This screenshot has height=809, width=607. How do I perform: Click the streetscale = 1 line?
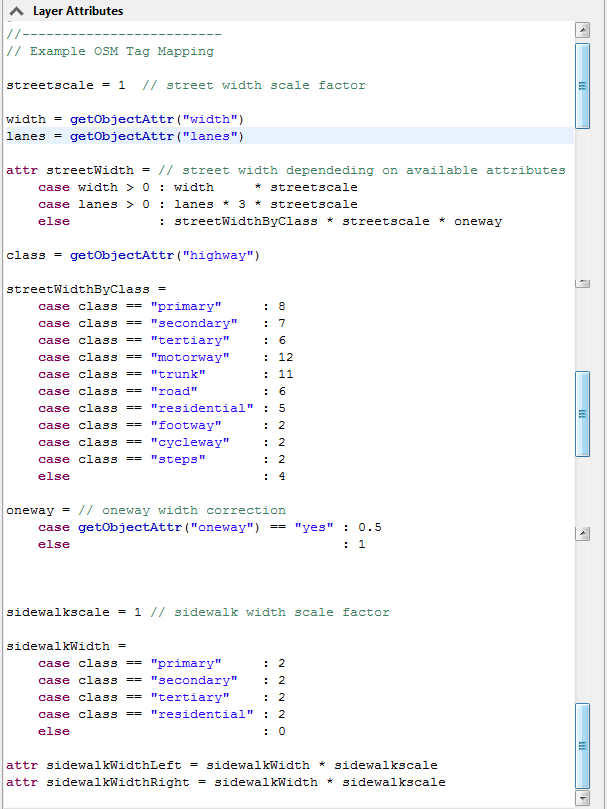(66, 85)
